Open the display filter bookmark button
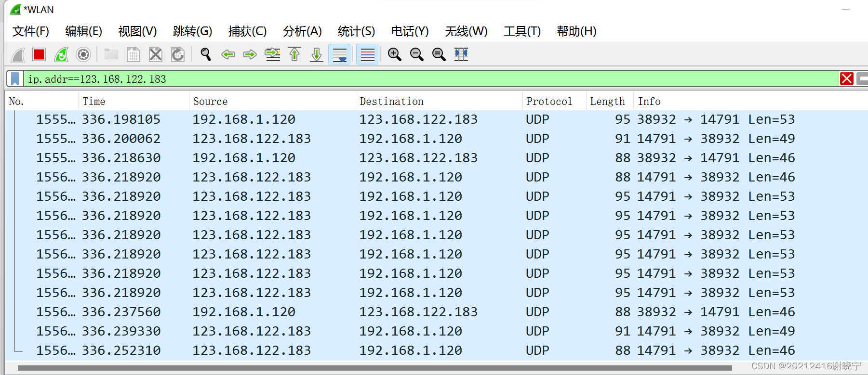Screen dimensions: 868x375 pos(15,78)
